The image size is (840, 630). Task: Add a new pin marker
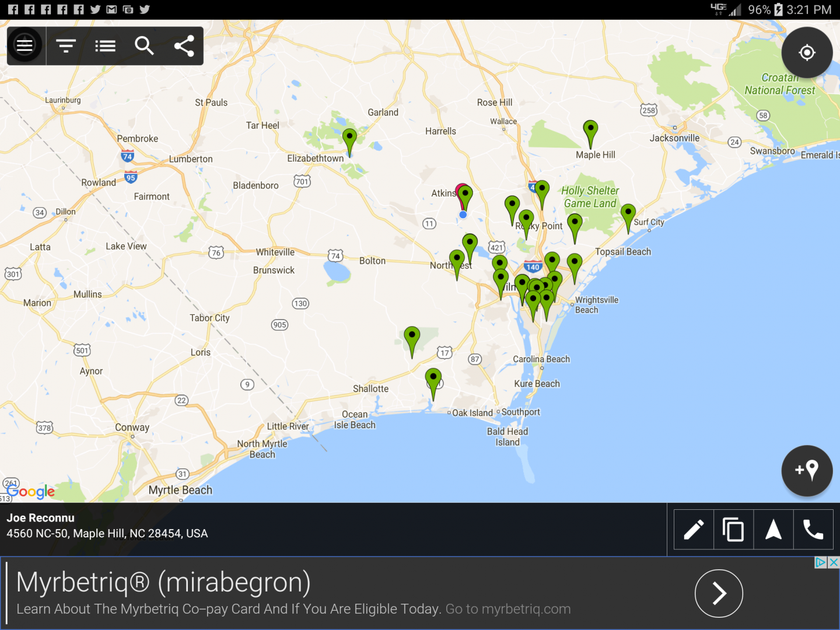click(x=807, y=471)
